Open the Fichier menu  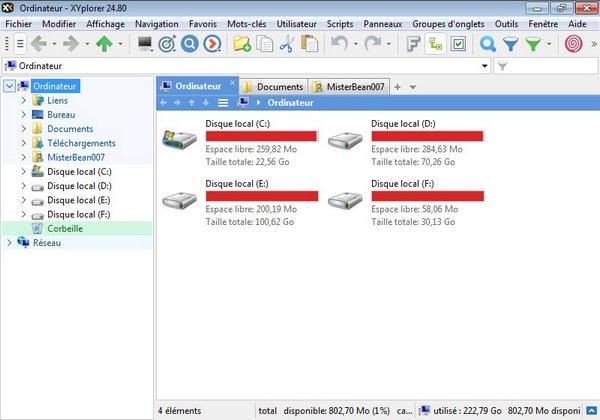pos(18,24)
